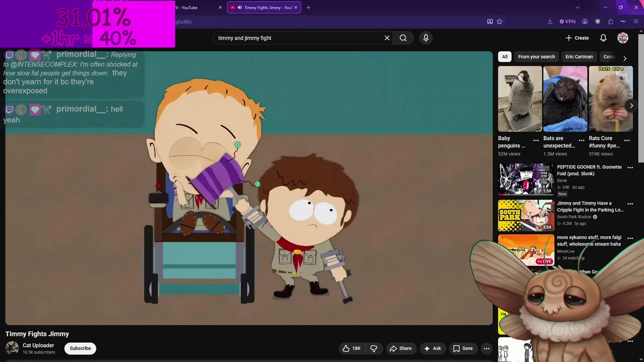Click the 'Slonk' channel name

click(x=562, y=180)
